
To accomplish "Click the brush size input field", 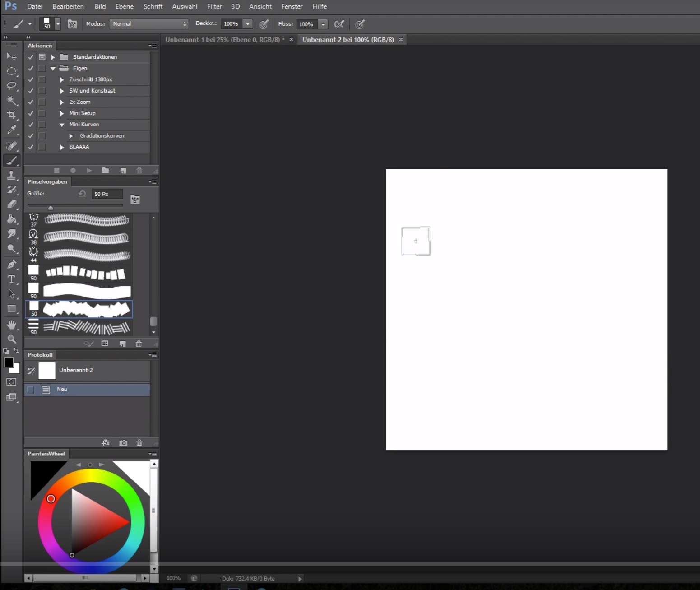I will pos(107,194).
